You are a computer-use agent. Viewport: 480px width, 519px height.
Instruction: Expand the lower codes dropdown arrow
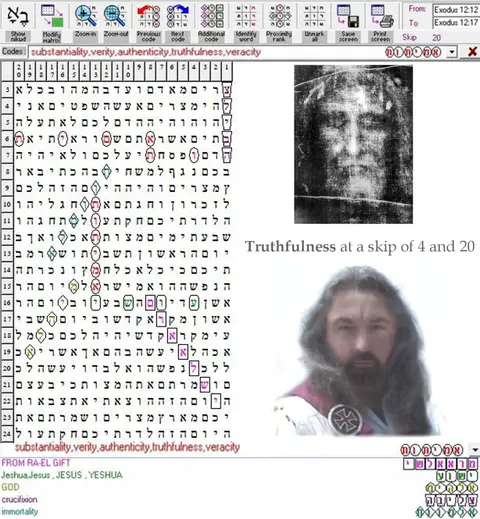[475, 450]
